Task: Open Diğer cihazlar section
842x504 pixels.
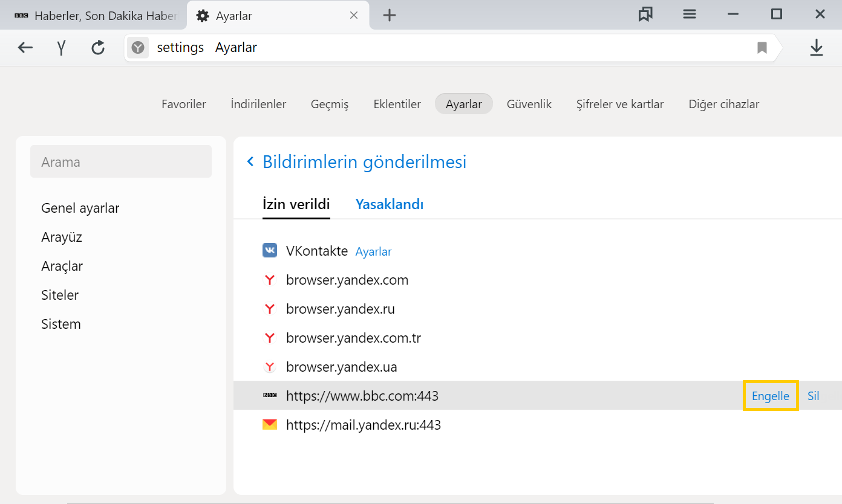Action: click(724, 104)
